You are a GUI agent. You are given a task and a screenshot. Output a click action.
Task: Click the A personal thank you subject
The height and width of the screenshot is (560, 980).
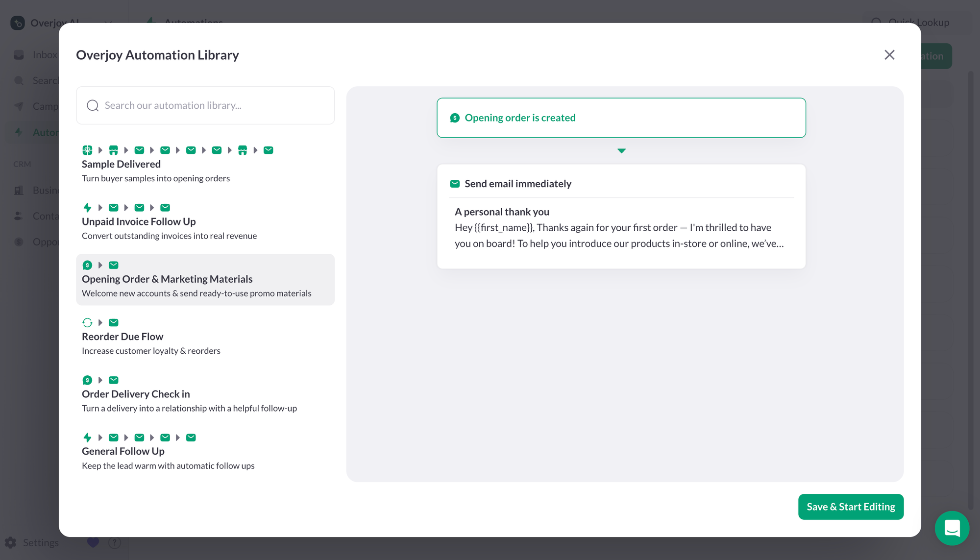502,212
